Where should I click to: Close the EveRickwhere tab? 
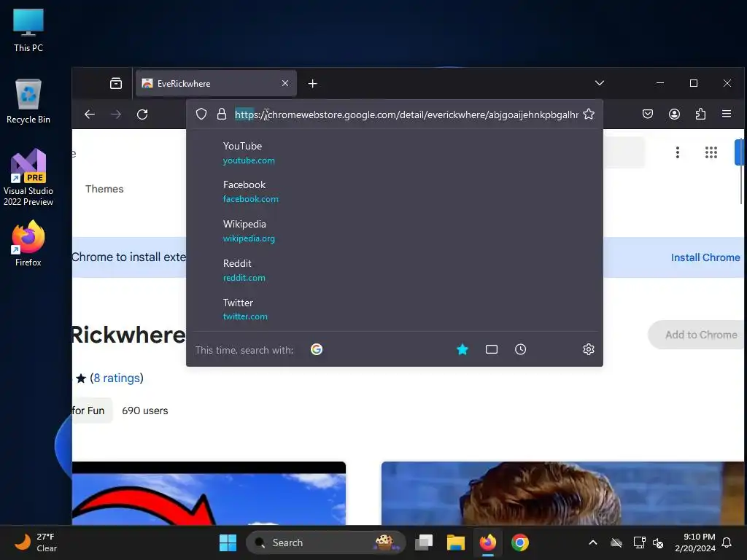pos(285,83)
